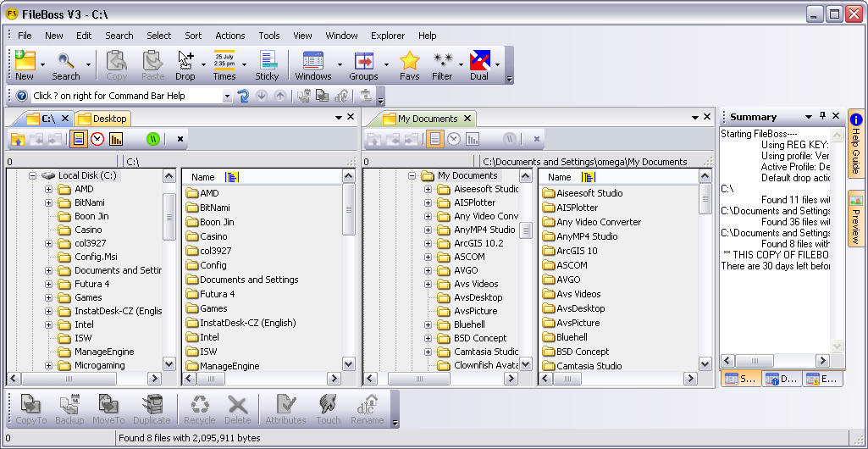This screenshot has width=868, height=449.
Task: Toggle details view button in C:\ pane
Action: coord(79,139)
